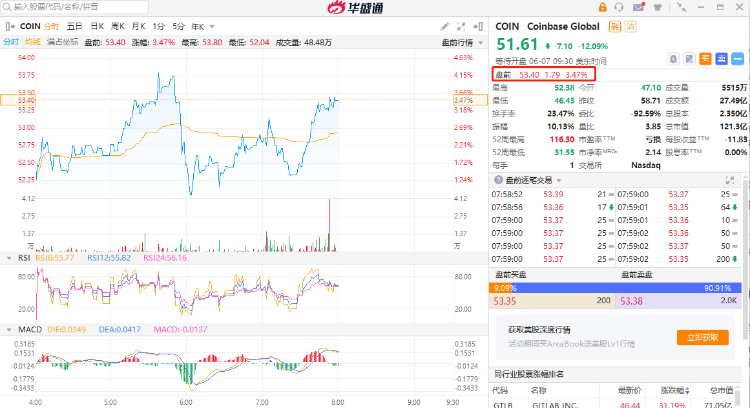
Task: Click pre-market ask price 53.38
Action: (x=631, y=301)
